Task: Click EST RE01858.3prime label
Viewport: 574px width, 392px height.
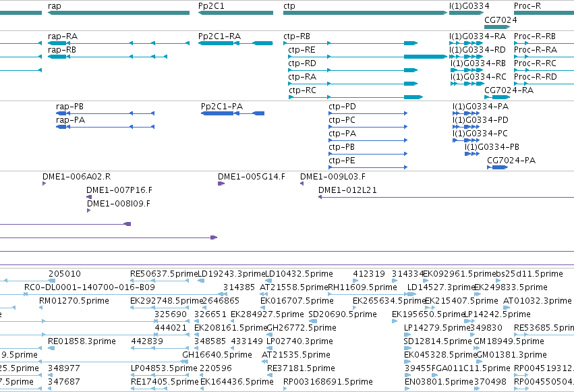Action: 82,341
